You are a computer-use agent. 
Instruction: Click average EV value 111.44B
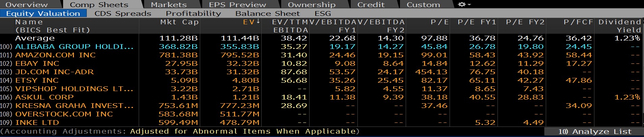pos(240,38)
